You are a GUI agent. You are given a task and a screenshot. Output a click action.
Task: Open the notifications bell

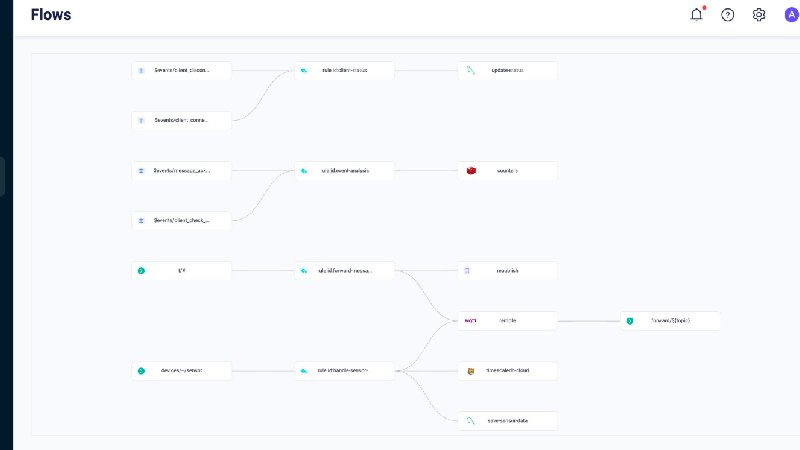[x=696, y=14]
